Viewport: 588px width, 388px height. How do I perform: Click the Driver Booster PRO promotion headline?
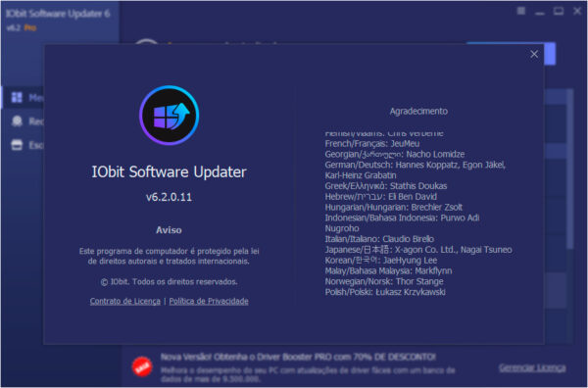click(x=298, y=357)
